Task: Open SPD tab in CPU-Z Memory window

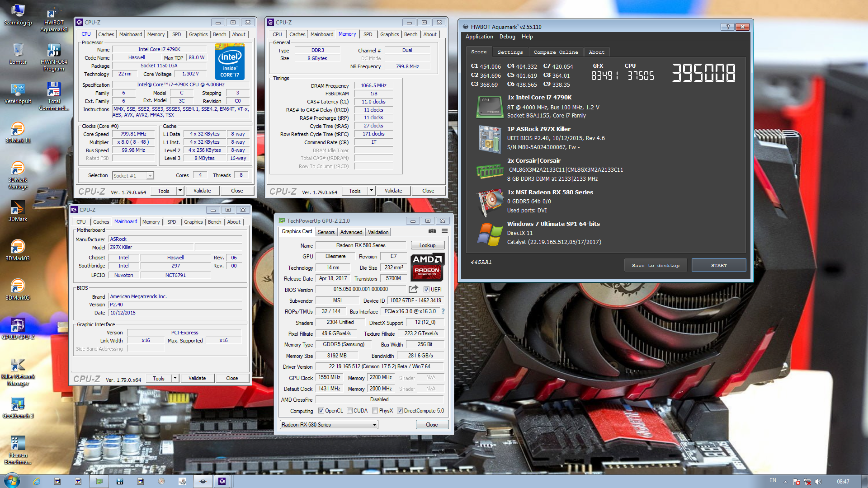Action: [368, 34]
